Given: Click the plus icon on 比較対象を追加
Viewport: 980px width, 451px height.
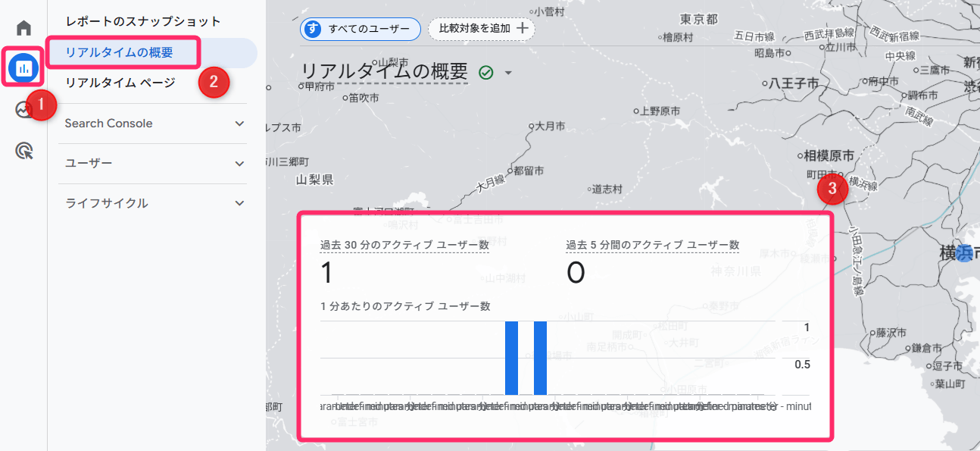Looking at the screenshot, I should (522, 28).
